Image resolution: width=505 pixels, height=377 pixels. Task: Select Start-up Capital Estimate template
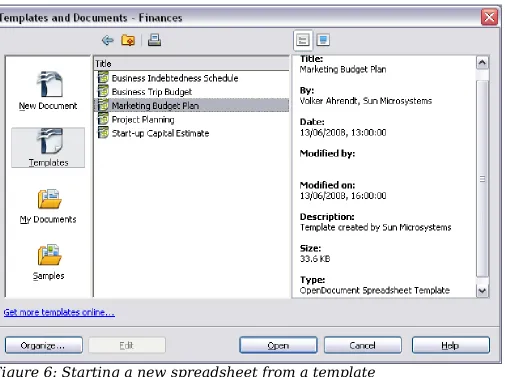[192, 133]
